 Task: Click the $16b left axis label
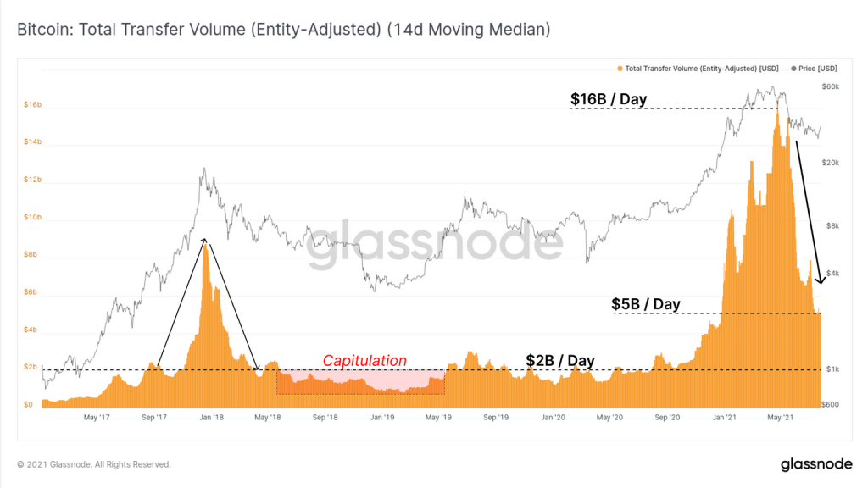click(33, 104)
